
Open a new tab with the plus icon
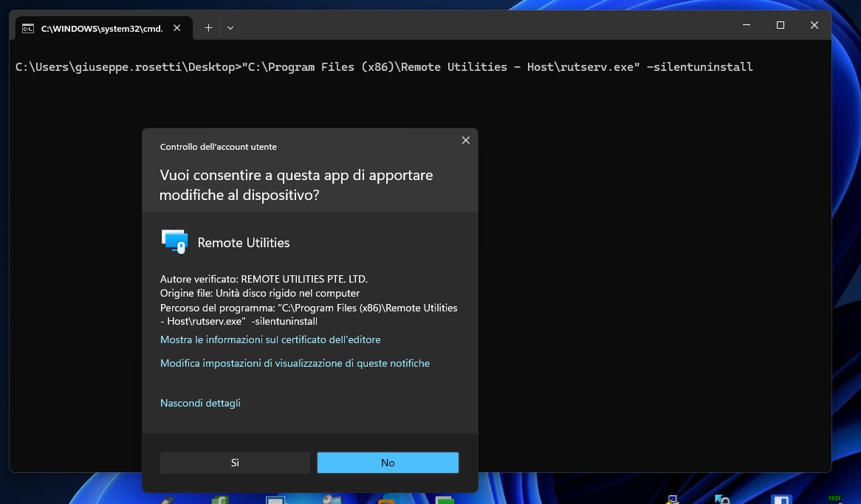(208, 27)
